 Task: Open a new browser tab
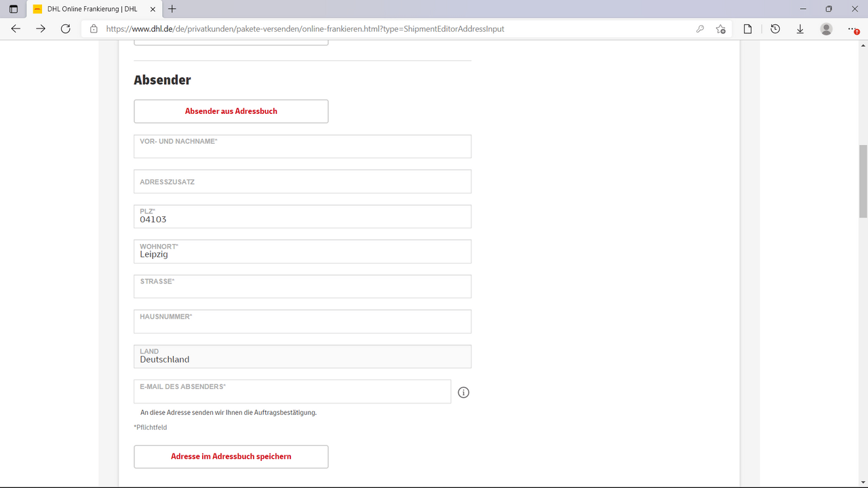click(172, 9)
